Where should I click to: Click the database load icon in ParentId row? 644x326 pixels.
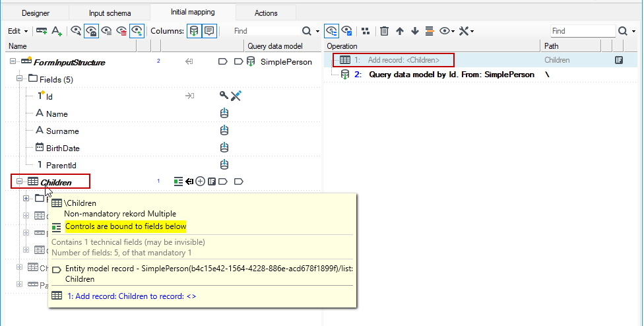(x=224, y=164)
